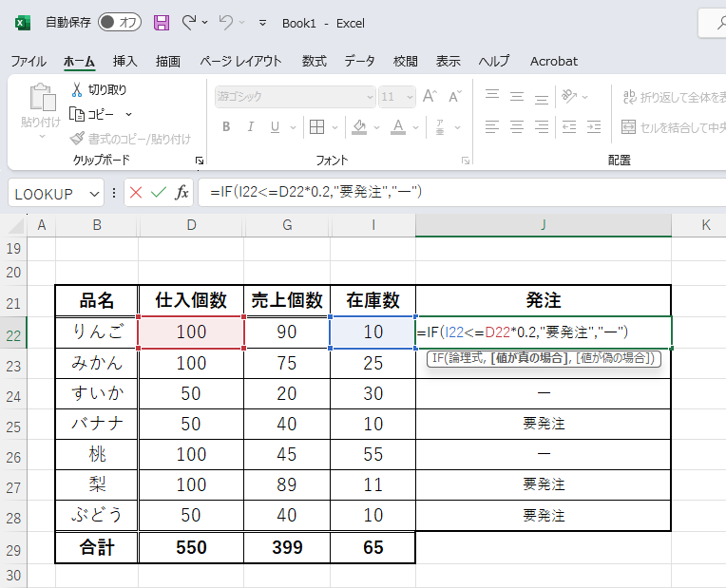This screenshot has height=588, width=726.
Task: Select cell containing りんご in column B
Action: pos(97,332)
